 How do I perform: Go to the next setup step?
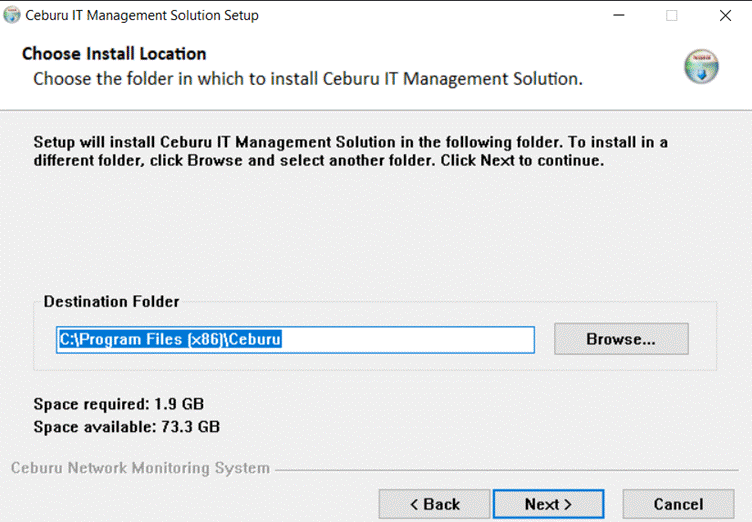[548, 504]
